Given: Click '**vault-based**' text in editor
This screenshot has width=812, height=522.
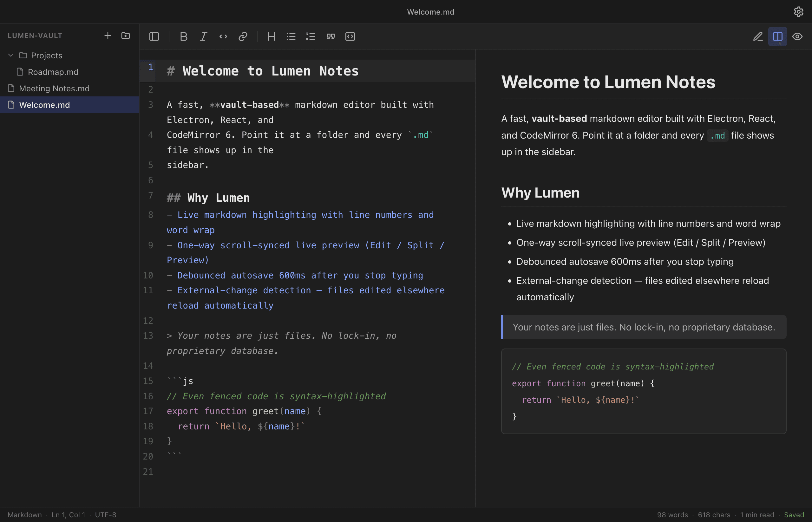Looking at the screenshot, I should (x=250, y=105).
